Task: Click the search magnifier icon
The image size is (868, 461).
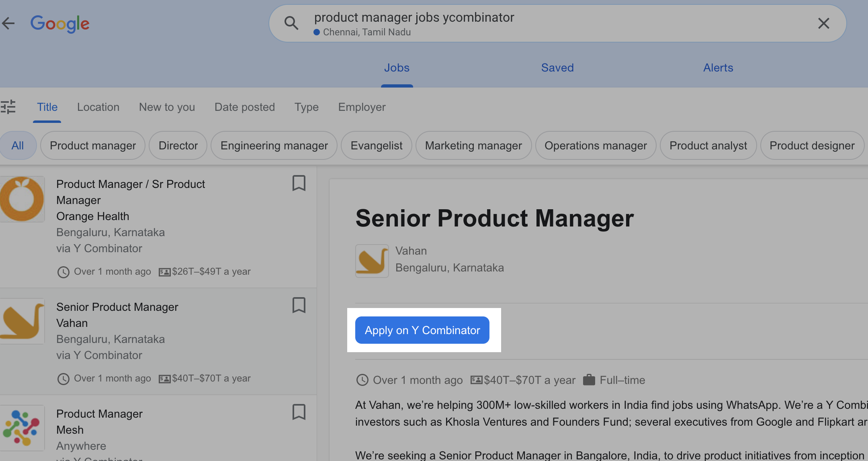Action: [x=291, y=23]
